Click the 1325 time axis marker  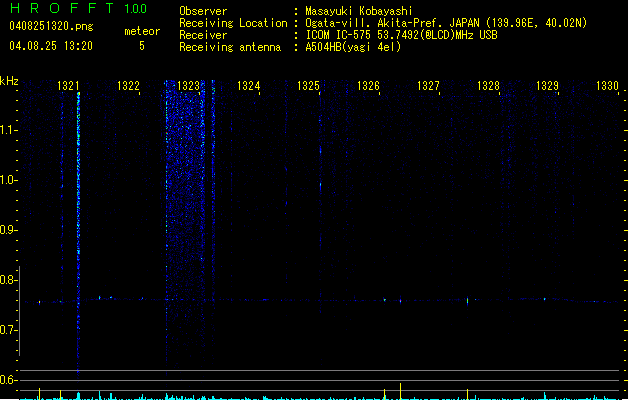(308, 86)
